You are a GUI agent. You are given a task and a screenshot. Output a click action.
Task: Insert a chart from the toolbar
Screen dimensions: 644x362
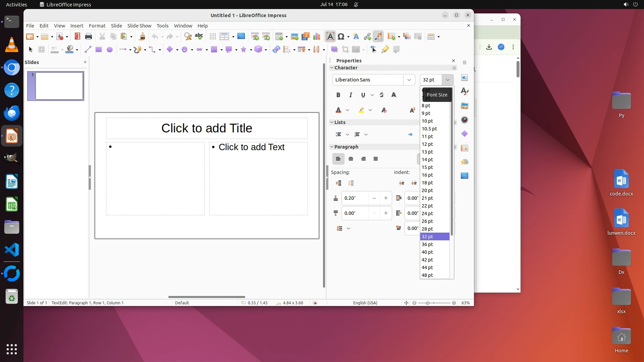pos(316,37)
